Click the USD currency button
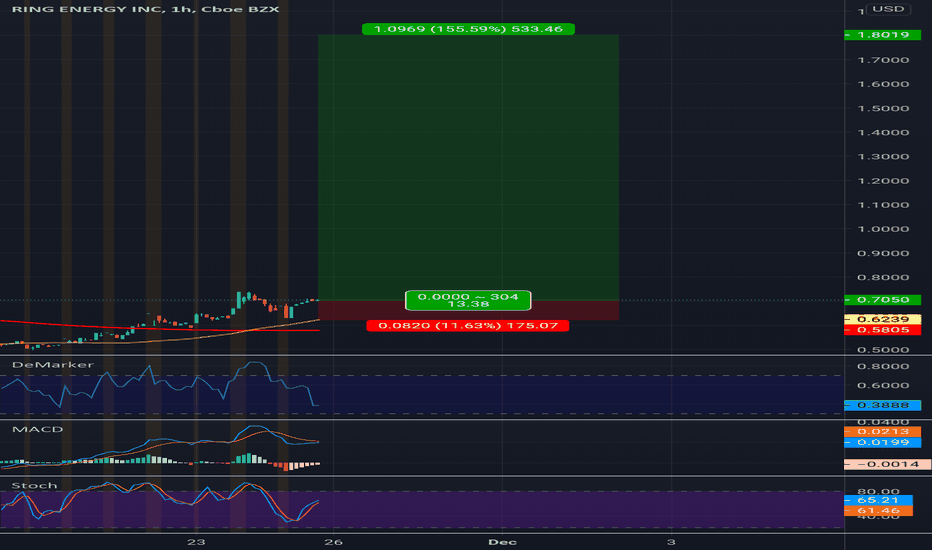932x550 pixels. click(x=888, y=9)
